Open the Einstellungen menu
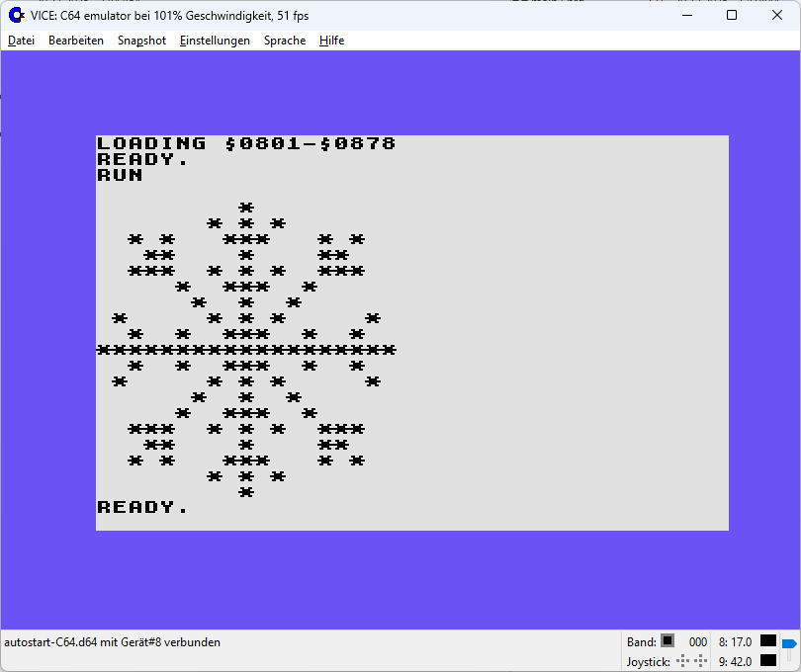Screen dimensions: 801x672 215,41
